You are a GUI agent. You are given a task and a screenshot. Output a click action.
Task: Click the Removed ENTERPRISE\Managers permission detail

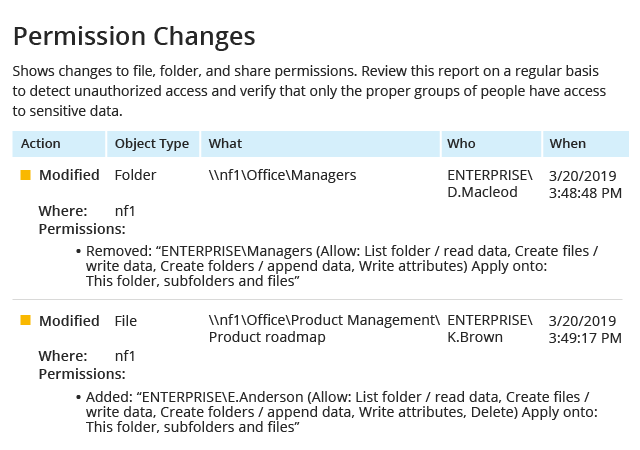pyautogui.click(x=342, y=266)
